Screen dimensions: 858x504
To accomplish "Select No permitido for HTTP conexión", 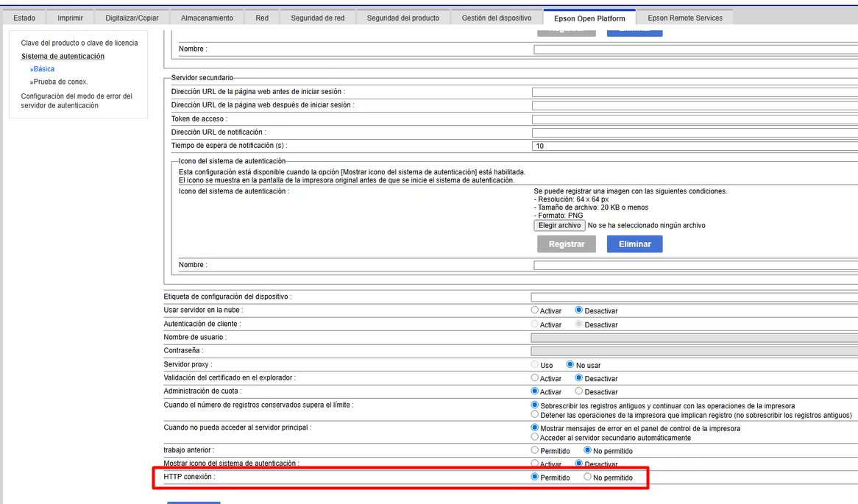I will tap(587, 478).
